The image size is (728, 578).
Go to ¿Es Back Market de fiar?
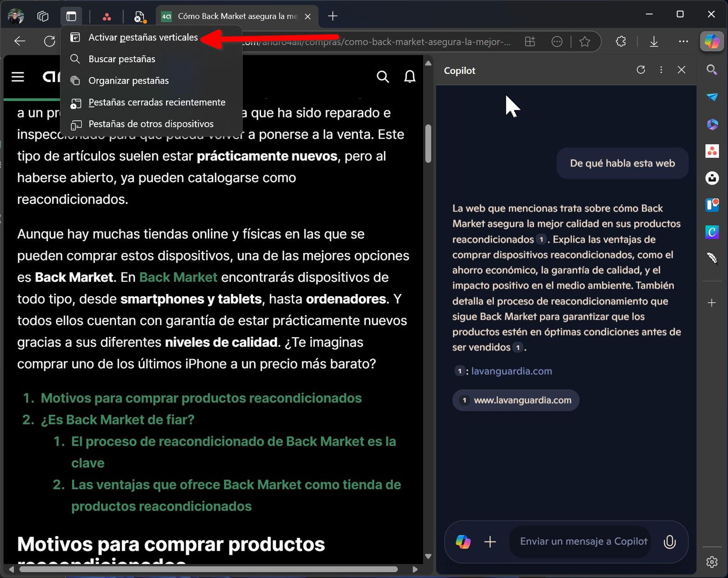point(117,420)
